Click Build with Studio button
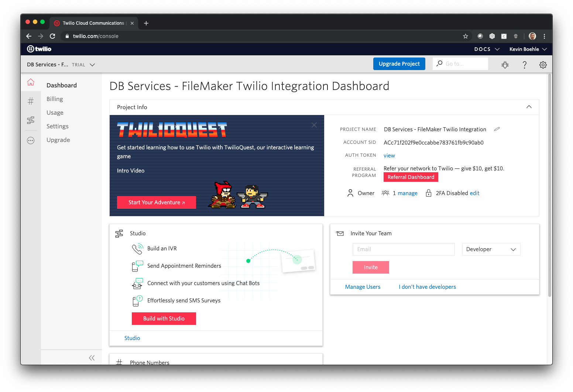The image size is (573, 392). pyautogui.click(x=164, y=319)
